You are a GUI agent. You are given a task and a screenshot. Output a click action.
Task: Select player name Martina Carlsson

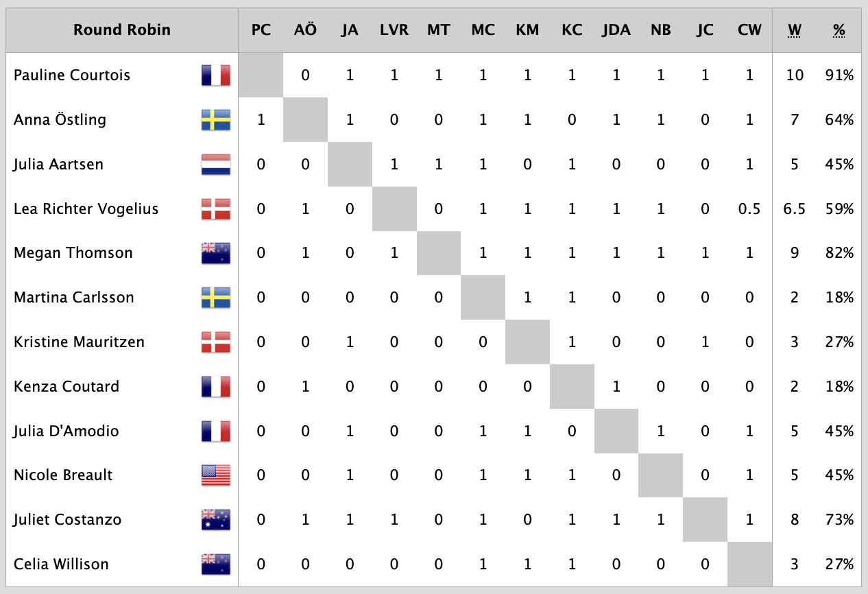tap(73, 298)
